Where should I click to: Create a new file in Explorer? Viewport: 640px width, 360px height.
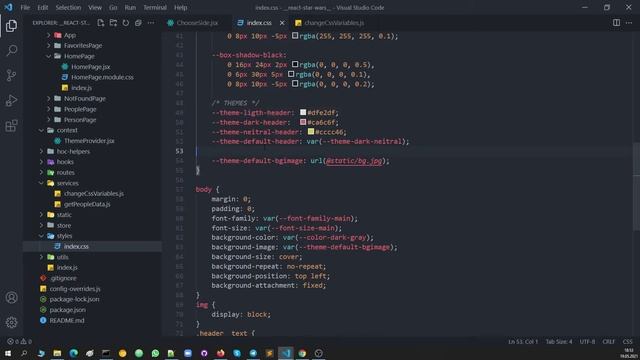pyautogui.click(x=101, y=23)
